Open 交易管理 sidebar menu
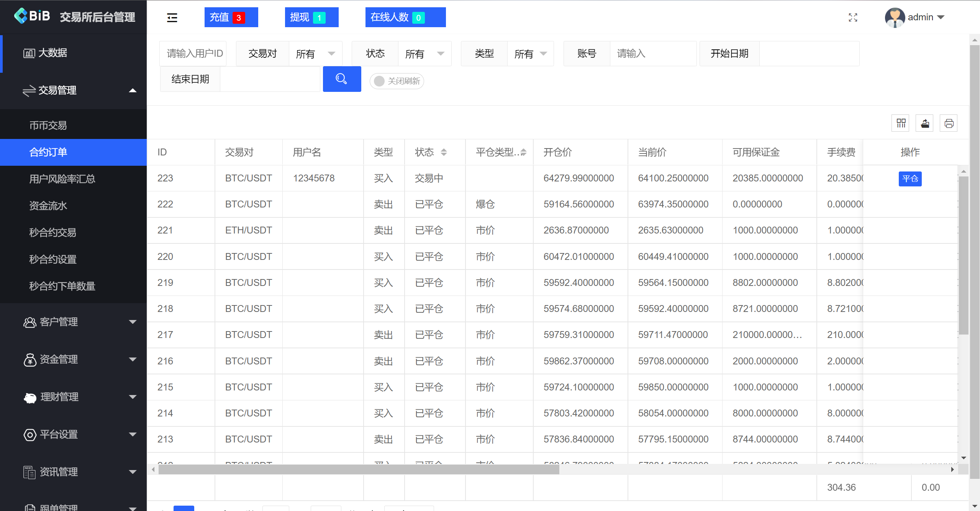The height and width of the screenshot is (511, 980). click(x=73, y=90)
